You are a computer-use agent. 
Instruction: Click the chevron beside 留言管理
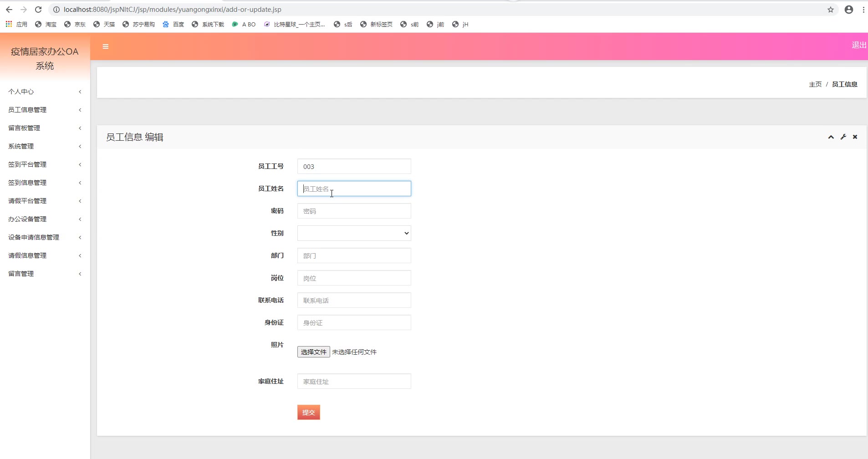80,274
